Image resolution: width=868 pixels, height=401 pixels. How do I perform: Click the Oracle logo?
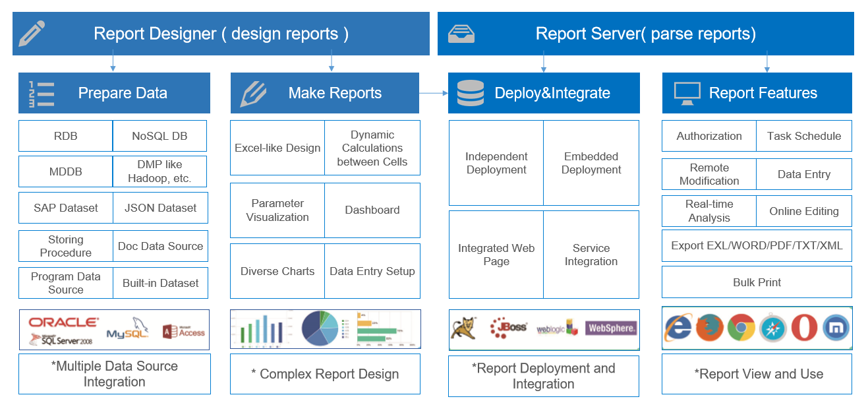[x=63, y=323]
